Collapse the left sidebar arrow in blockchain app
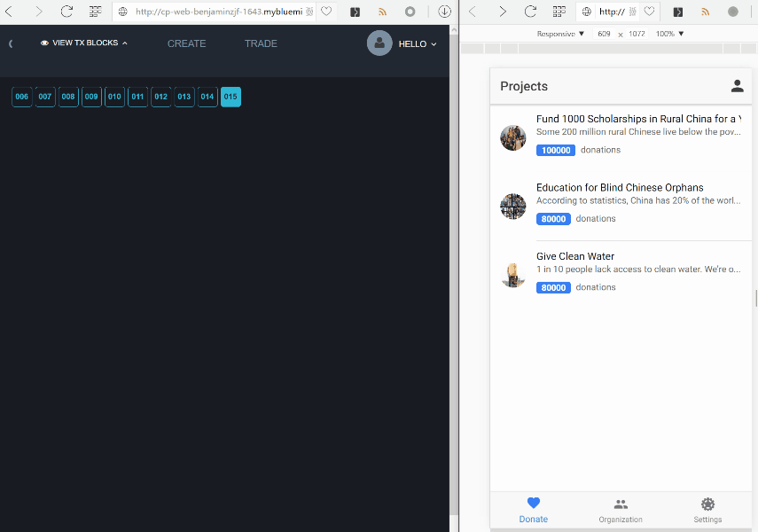The image size is (758, 532). click(x=11, y=43)
